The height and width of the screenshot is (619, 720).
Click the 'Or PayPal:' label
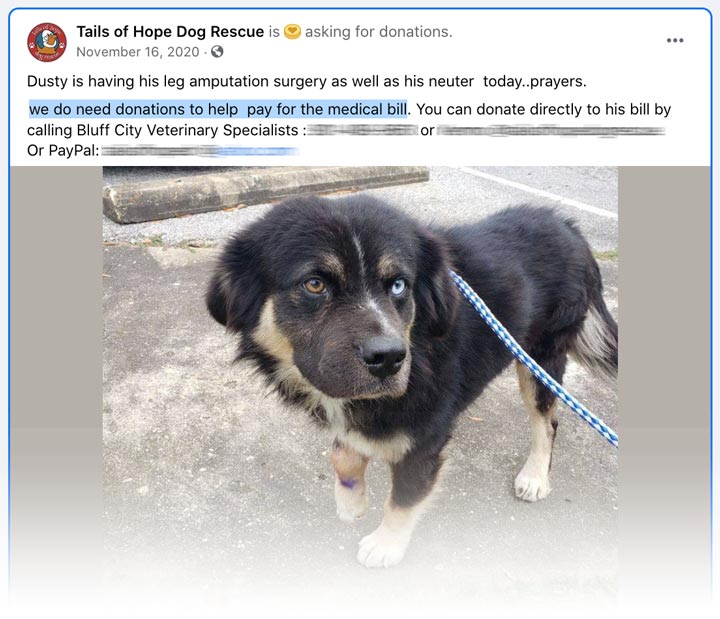[x=63, y=150]
